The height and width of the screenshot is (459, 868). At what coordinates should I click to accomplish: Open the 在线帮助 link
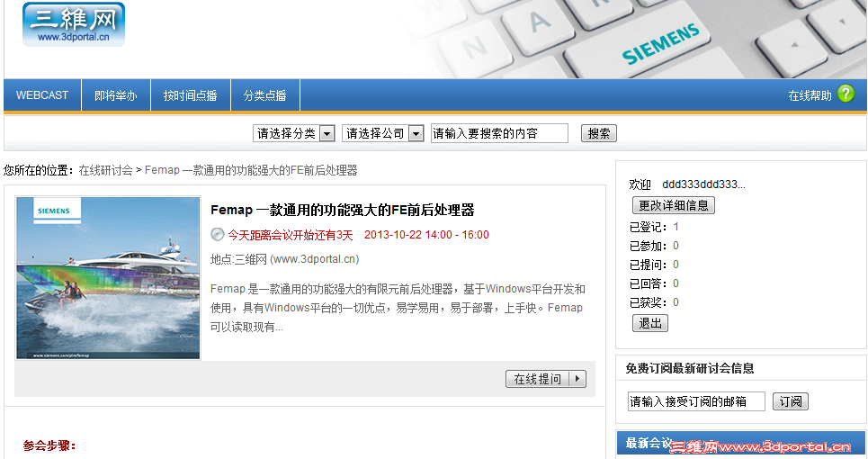pos(810,95)
